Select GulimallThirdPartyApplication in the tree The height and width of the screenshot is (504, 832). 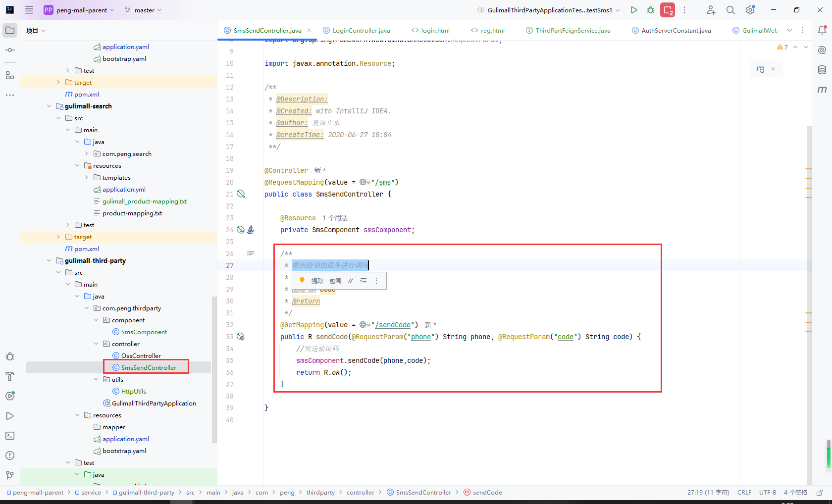tap(149, 403)
